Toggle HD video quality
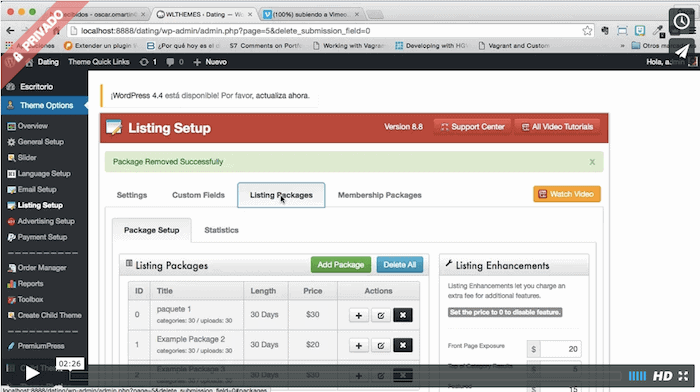700x392 pixels. [x=662, y=376]
